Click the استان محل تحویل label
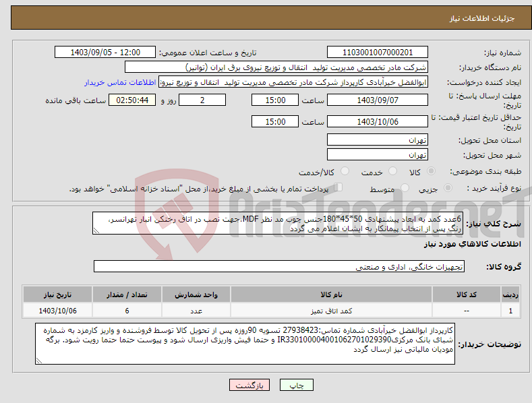The image size is (532, 403). click(490, 140)
